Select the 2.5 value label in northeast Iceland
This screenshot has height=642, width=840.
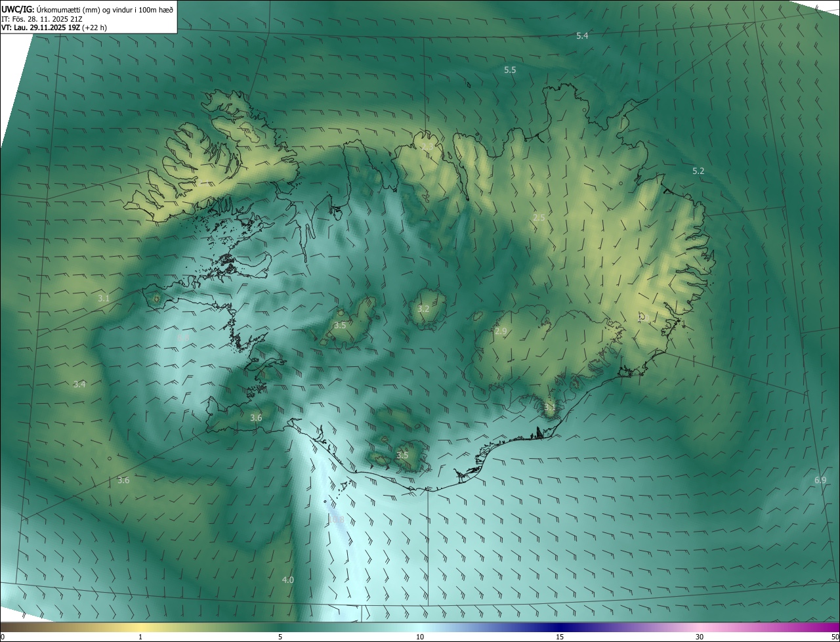pos(539,217)
